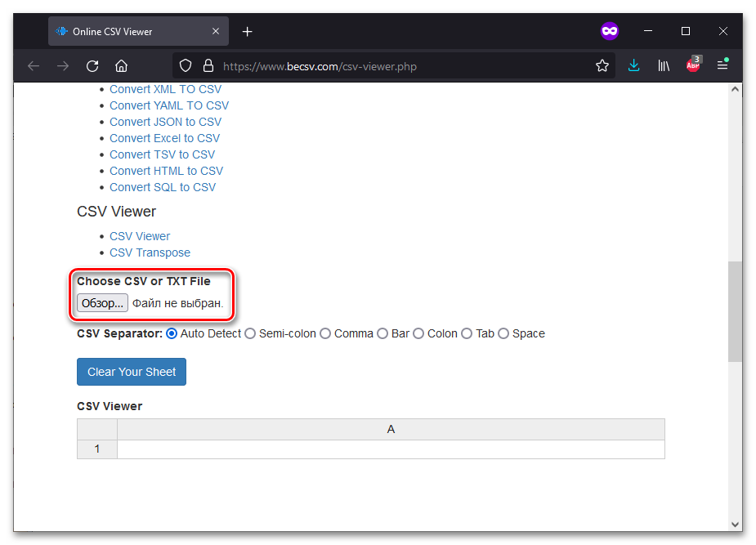Open the Convert JSON to CSV link
This screenshot has width=756, height=545.
tap(165, 122)
